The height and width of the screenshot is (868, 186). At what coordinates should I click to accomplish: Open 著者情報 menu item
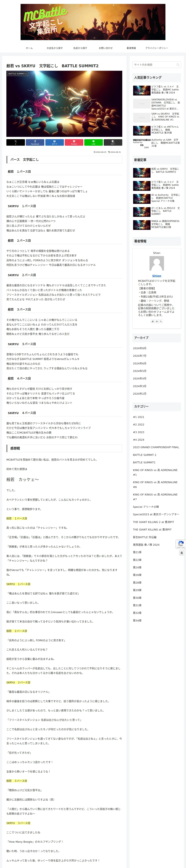click(131, 48)
